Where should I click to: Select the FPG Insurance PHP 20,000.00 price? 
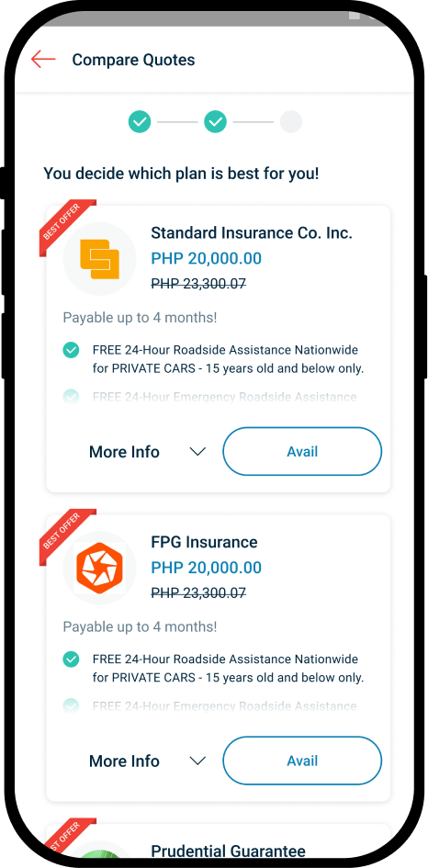point(207,568)
